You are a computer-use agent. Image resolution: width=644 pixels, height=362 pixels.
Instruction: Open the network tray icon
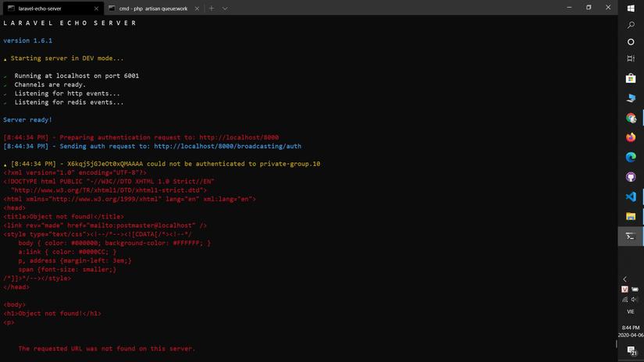coord(624,300)
